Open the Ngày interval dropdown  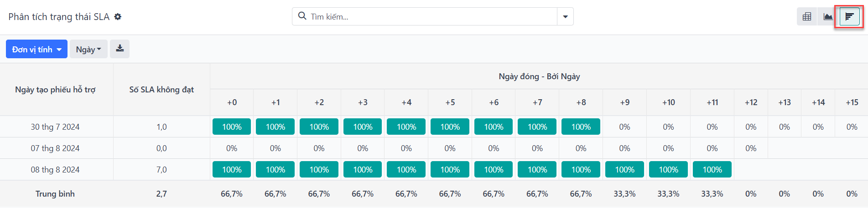88,49
